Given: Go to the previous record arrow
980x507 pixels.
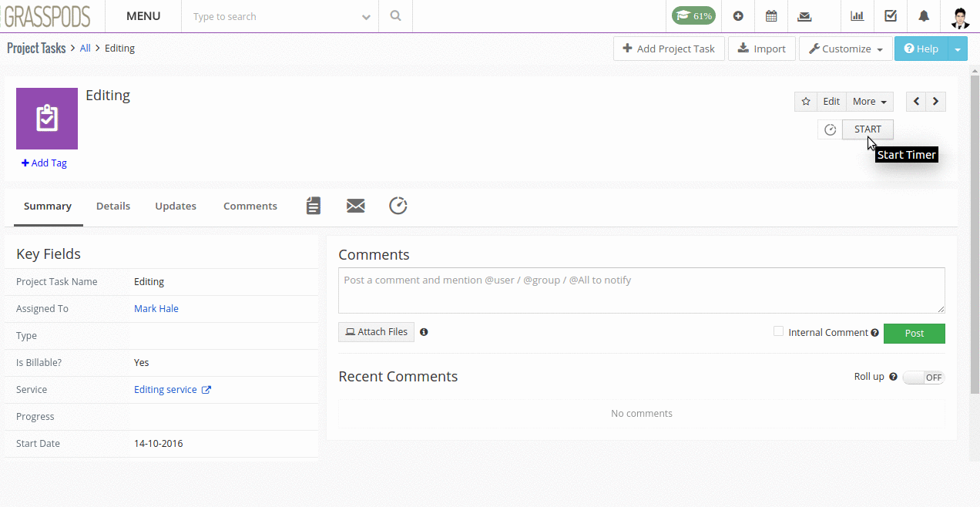Looking at the screenshot, I should click(916, 102).
